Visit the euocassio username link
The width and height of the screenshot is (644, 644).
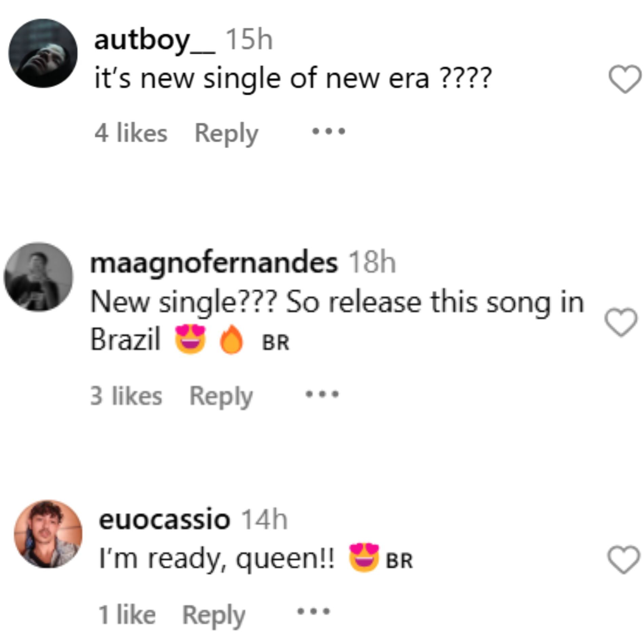164,520
